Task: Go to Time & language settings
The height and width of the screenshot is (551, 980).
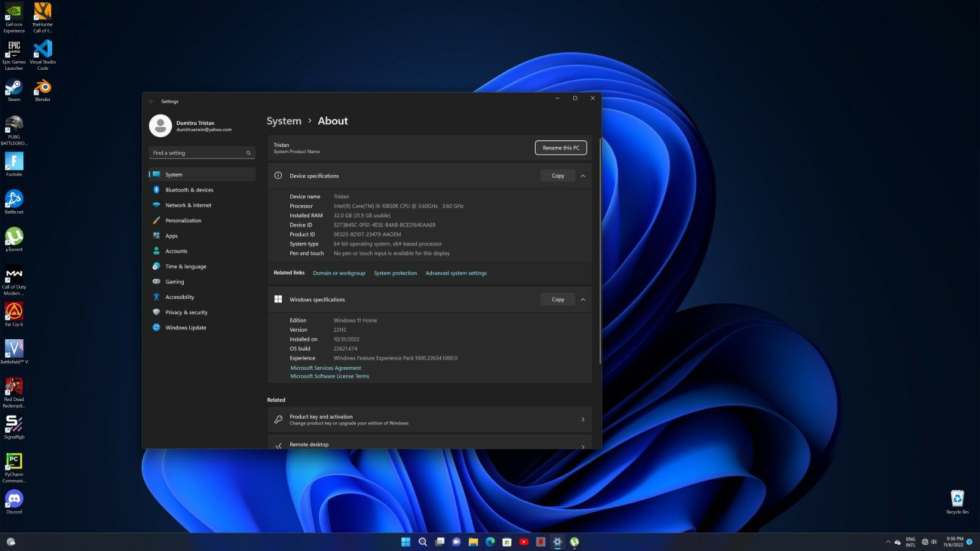Action: click(x=202, y=266)
